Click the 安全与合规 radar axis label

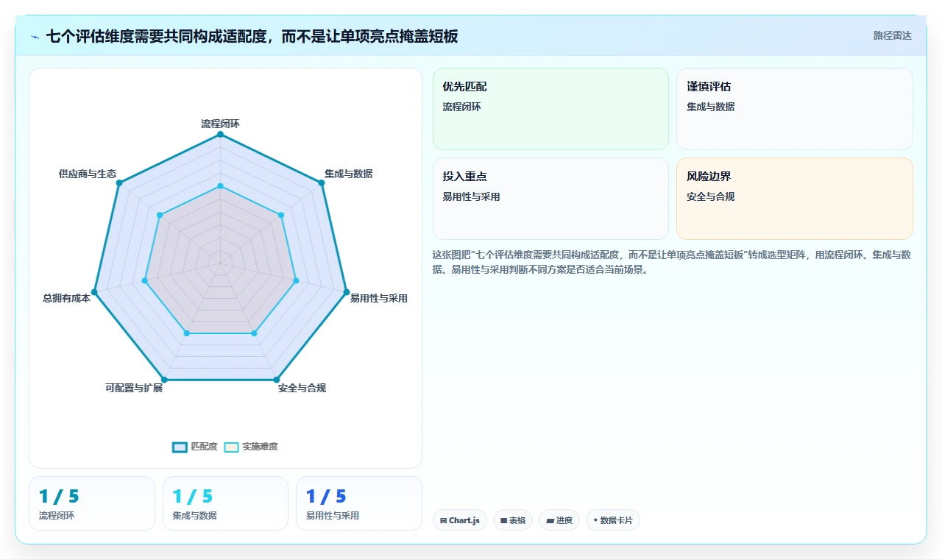click(302, 388)
